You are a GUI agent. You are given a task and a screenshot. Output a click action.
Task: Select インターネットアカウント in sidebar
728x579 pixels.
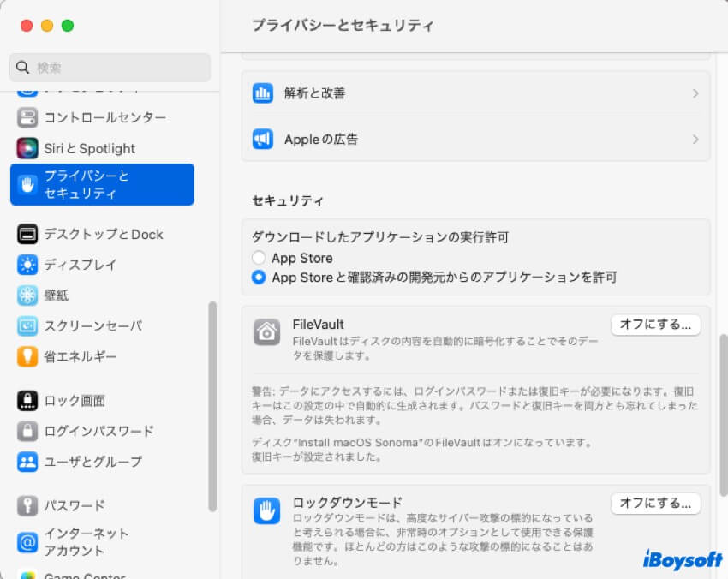click(102, 542)
